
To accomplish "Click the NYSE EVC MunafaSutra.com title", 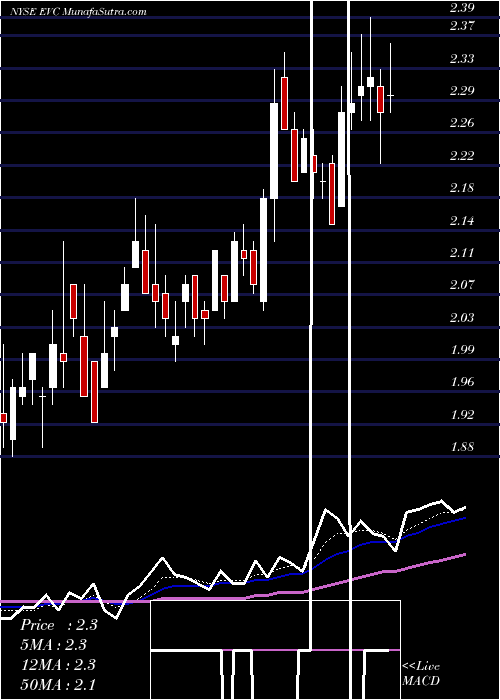I will coord(79,11).
